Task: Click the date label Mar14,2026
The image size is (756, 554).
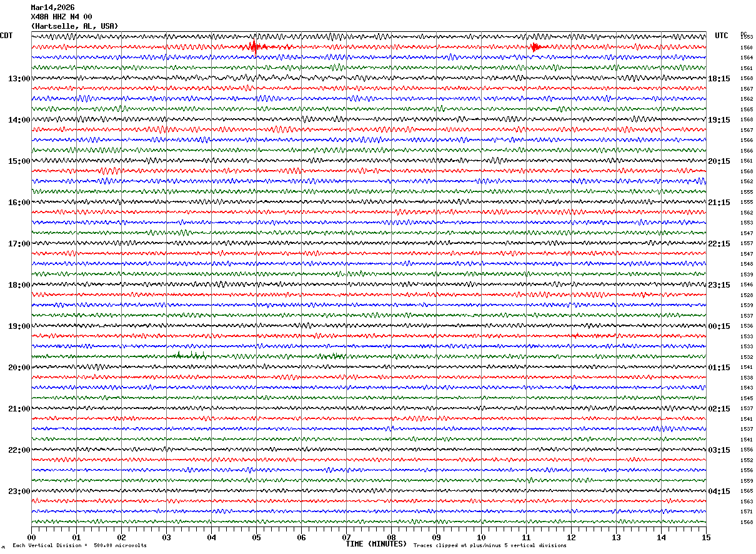Action: [x=52, y=8]
